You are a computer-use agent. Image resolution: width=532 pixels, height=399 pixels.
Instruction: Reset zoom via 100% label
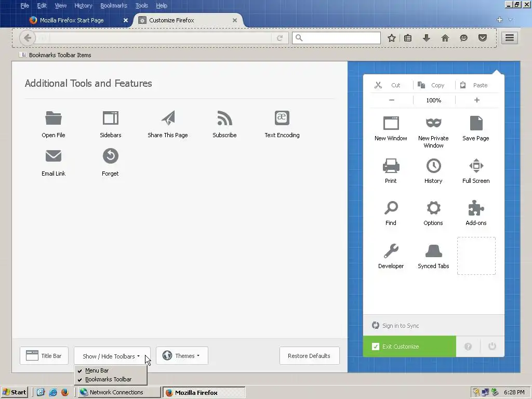click(434, 100)
